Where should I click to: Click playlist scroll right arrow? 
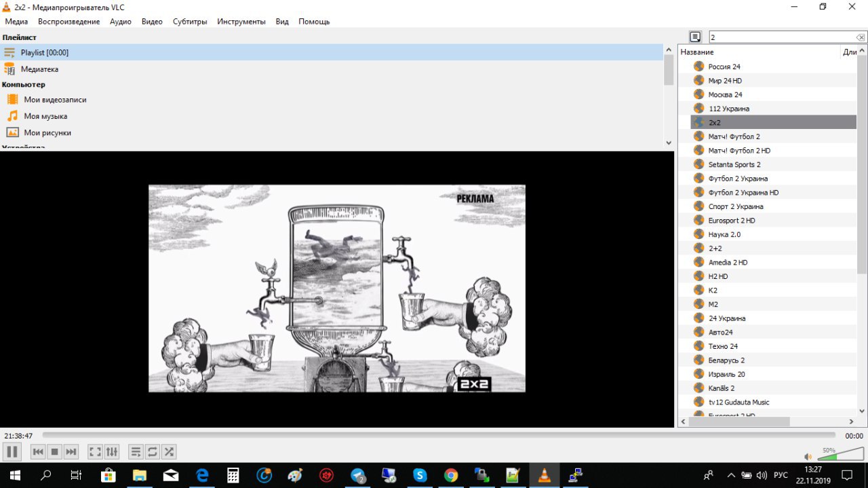pos(852,421)
